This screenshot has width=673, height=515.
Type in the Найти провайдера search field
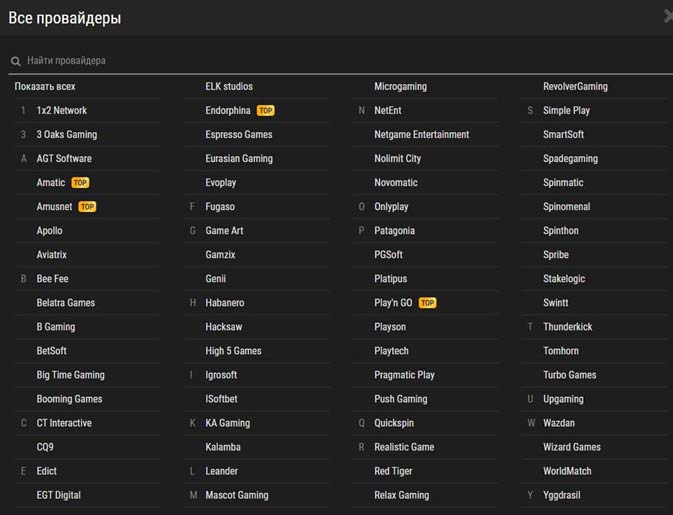click(x=300, y=61)
